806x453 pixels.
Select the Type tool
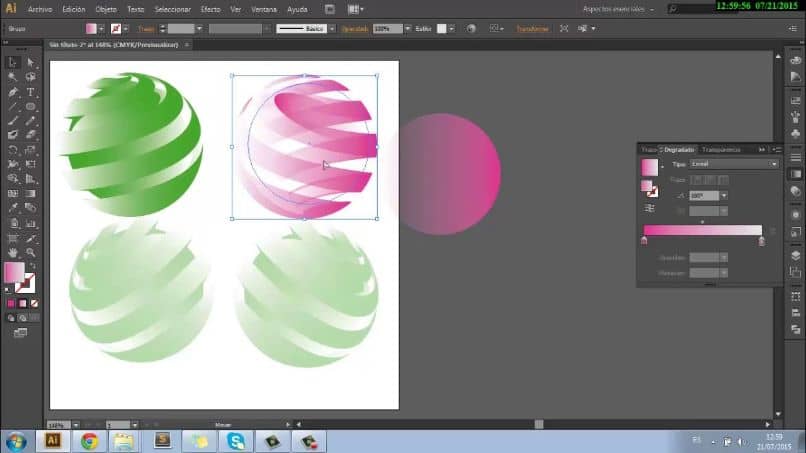tap(31, 91)
